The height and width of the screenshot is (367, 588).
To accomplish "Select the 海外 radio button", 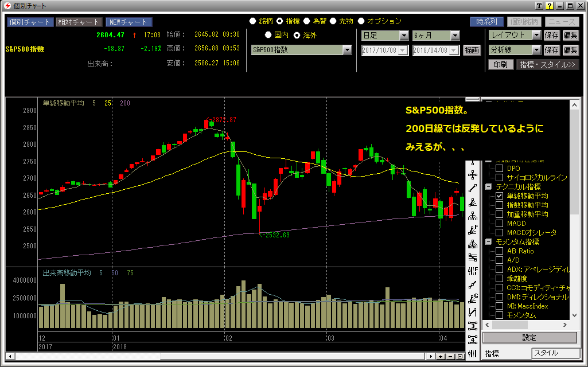I will coord(297,35).
